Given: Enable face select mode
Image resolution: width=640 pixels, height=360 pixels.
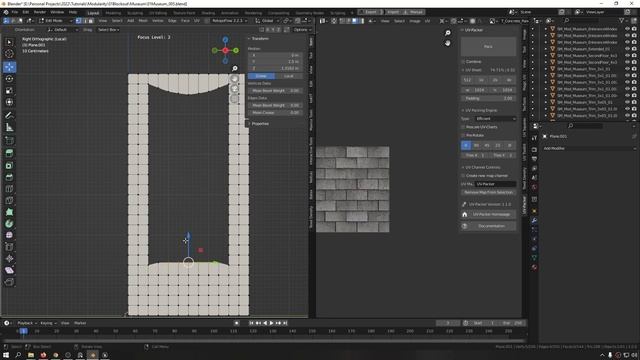Looking at the screenshot, I should [x=91, y=20].
